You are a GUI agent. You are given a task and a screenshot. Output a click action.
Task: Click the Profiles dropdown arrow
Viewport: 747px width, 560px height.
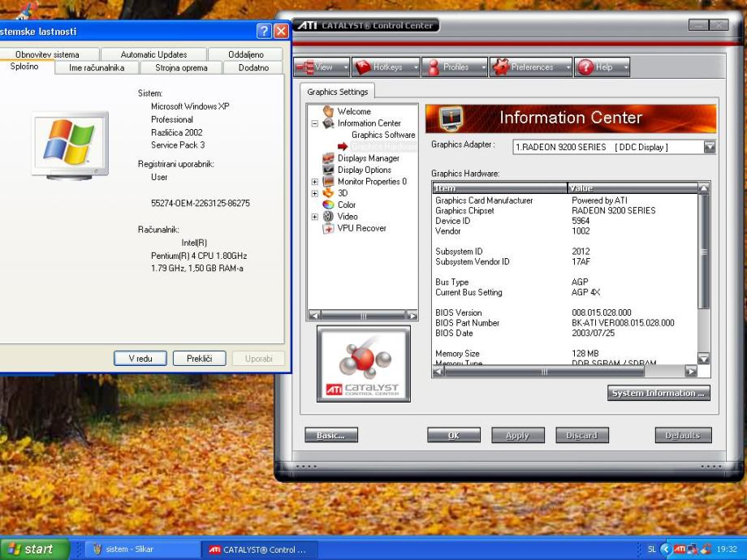[484, 67]
